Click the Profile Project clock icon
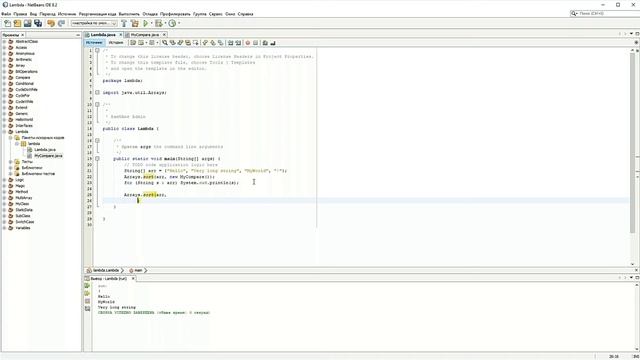The height and width of the screenshot is (360, 640). (x=172, y=23)
